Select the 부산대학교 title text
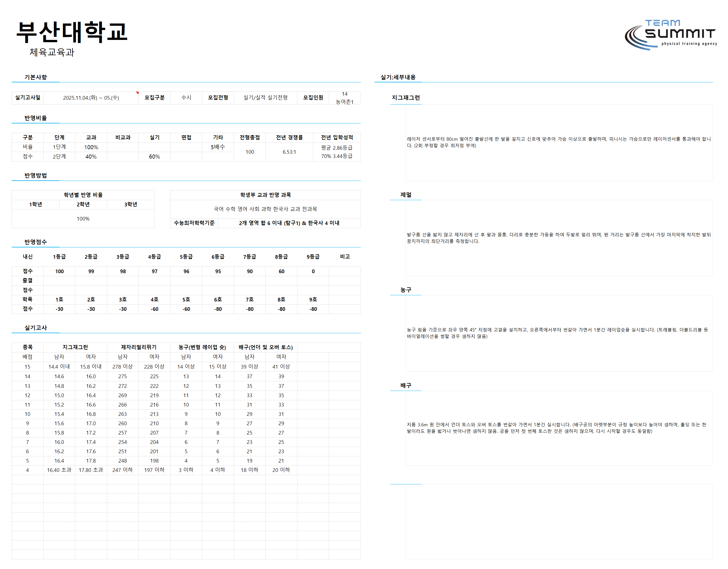728x569 pixels. pyautogui.click(x=72, y=32)
